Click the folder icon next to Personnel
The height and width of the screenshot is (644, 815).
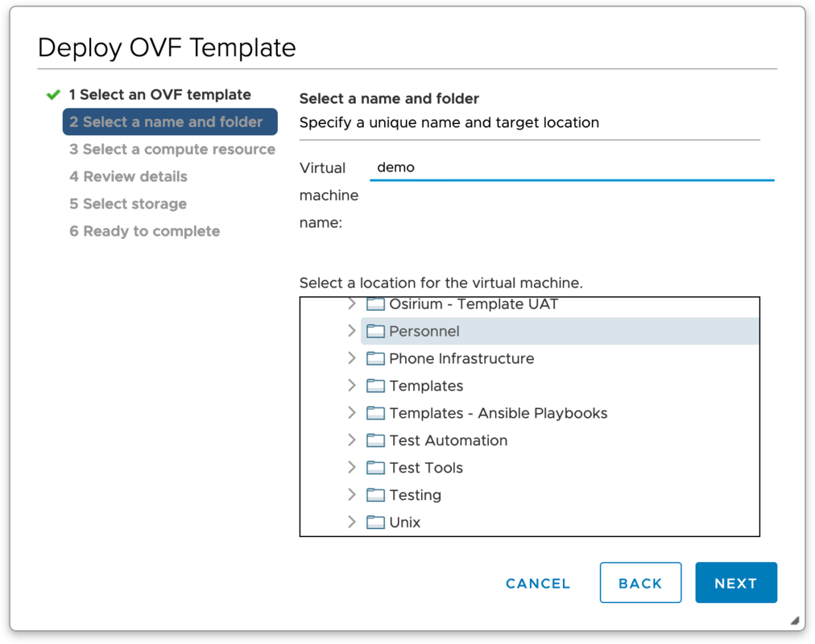pos(375,332)
